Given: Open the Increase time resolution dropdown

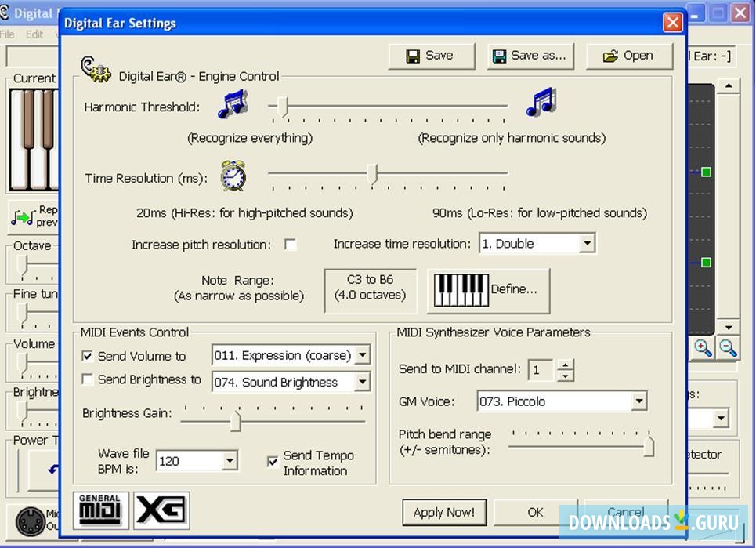Looking at the screenshot, I should [588, 244].
